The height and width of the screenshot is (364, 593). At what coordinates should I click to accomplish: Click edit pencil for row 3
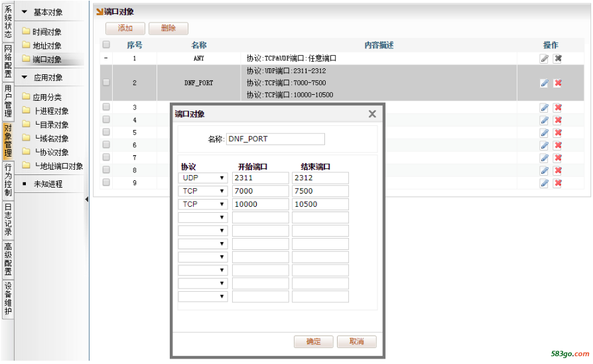pyautogui.click(x=544, y=107)
